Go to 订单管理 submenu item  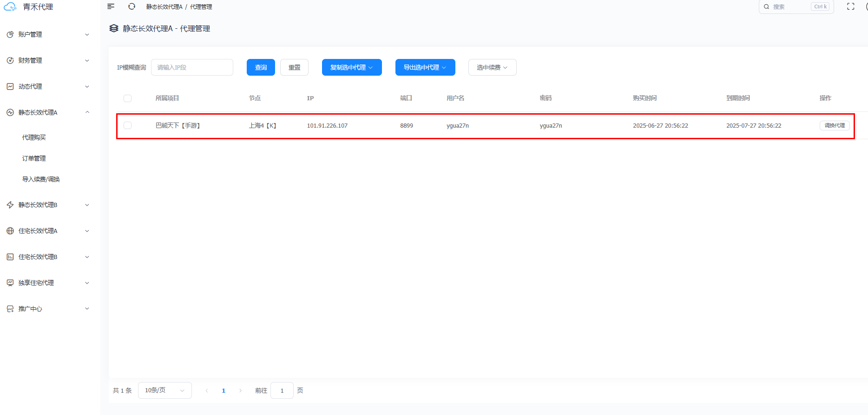point(34,158)
